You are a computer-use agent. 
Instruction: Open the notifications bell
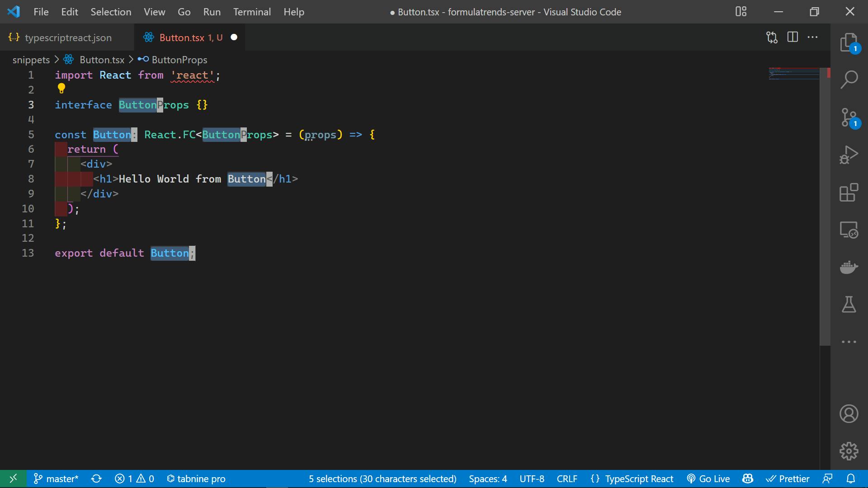click(x=851, y=479)
